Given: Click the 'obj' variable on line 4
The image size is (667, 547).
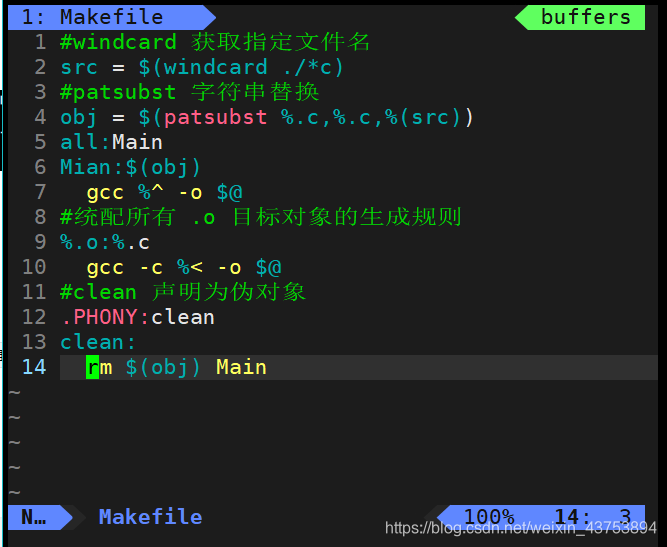Looking at the screenshot, I should [x=79, y=117].
